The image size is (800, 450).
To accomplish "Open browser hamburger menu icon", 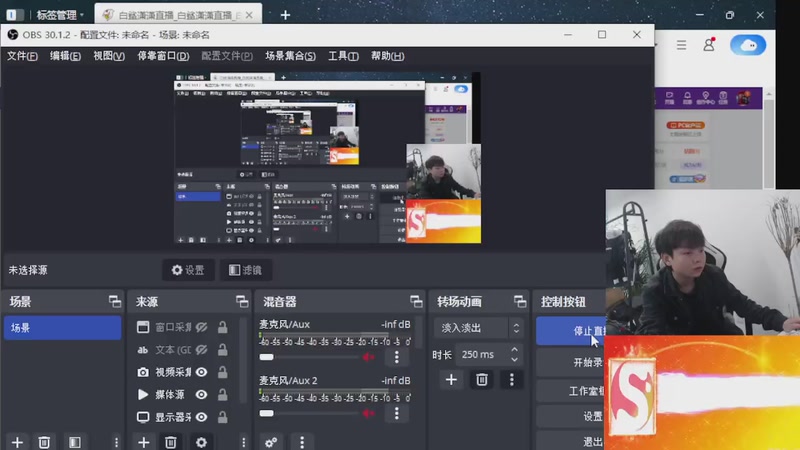I will point(682,45).
